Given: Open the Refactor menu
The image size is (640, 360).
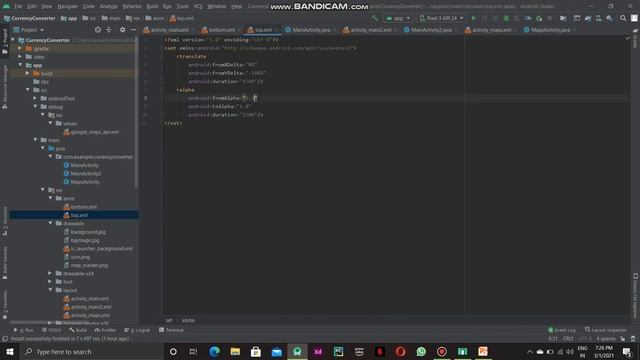Looking at the screenshot, I should (x=132, y=6).
